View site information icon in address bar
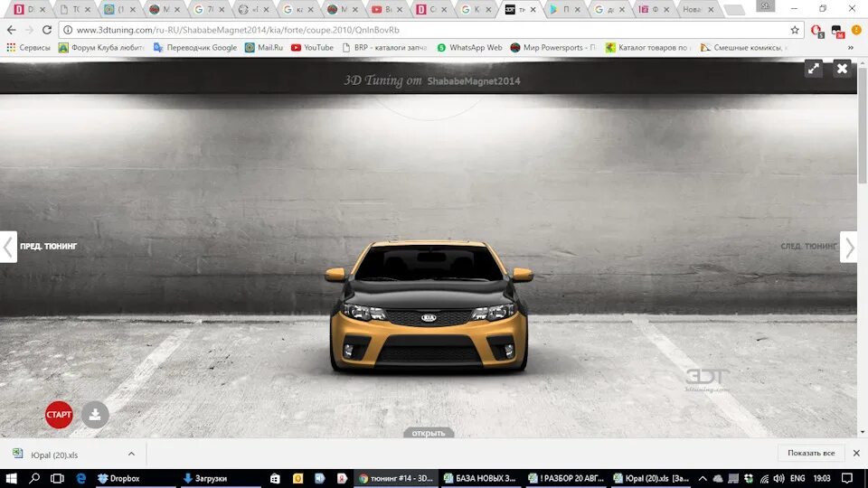 pyautogui.click(x=68, y=30)
